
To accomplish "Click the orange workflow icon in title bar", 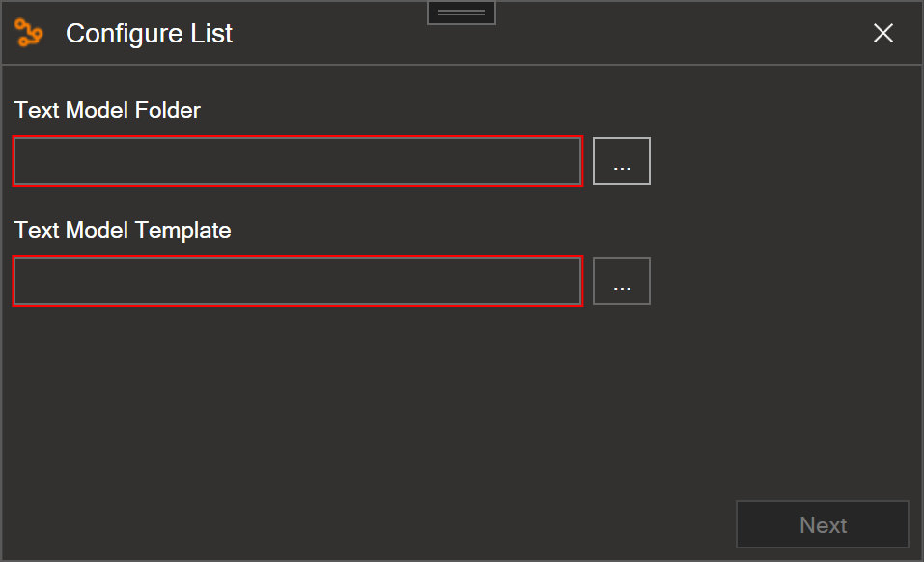I will tap(28, 33).
